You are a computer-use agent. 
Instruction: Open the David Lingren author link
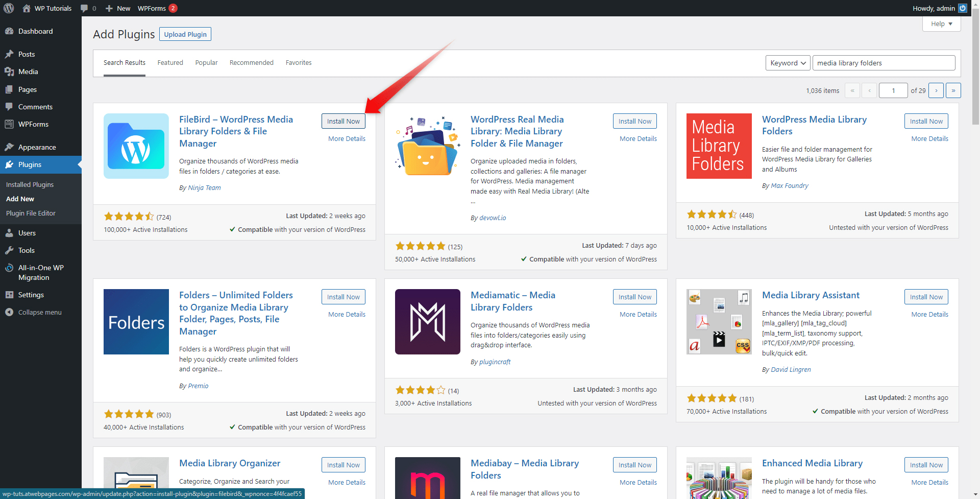tap(791, 370)
